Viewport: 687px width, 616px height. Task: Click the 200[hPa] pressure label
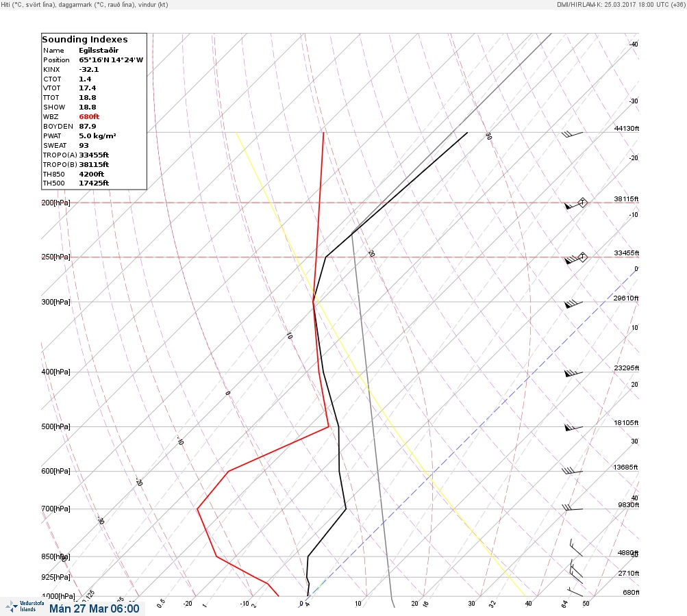click(x=55, y=203)
